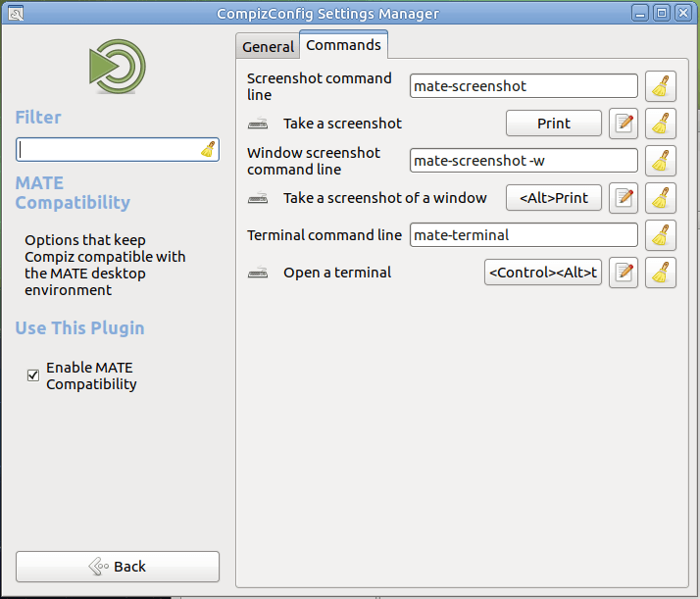Click the Terminal command line label
The image size is (700, 599).
point(325,235)
